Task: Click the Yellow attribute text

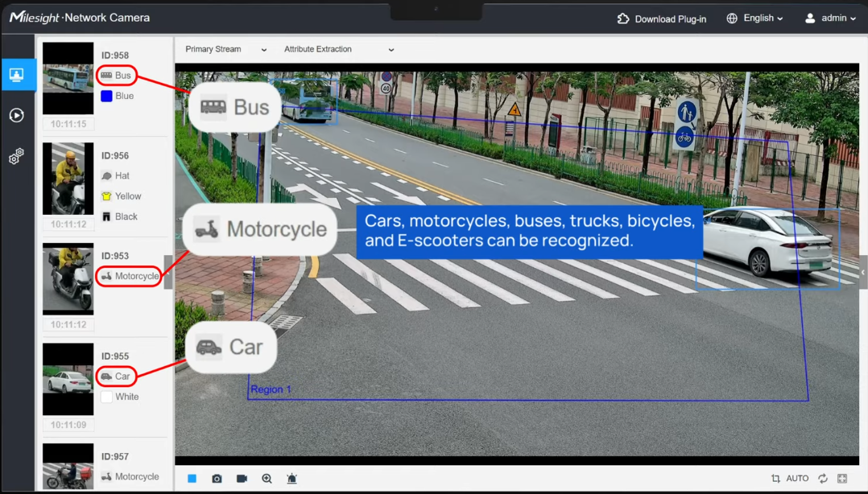Action: [128, 196]
